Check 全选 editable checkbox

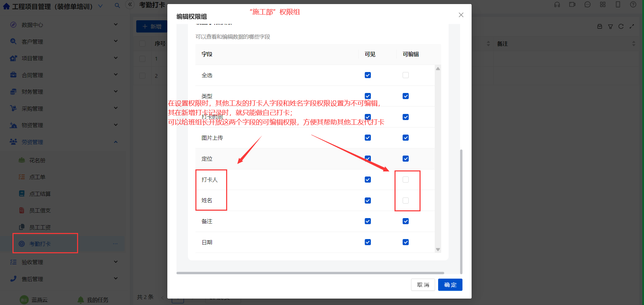coord(406,75)
